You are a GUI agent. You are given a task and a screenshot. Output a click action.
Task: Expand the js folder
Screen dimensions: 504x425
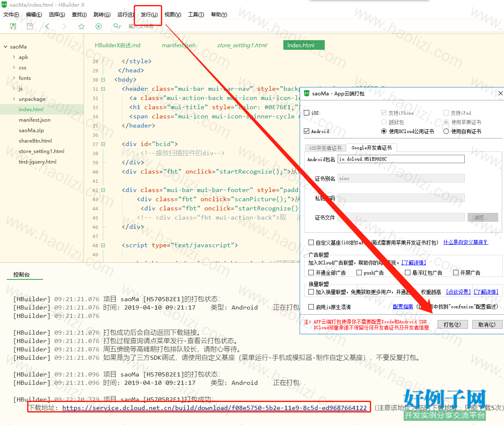[14, 88]
